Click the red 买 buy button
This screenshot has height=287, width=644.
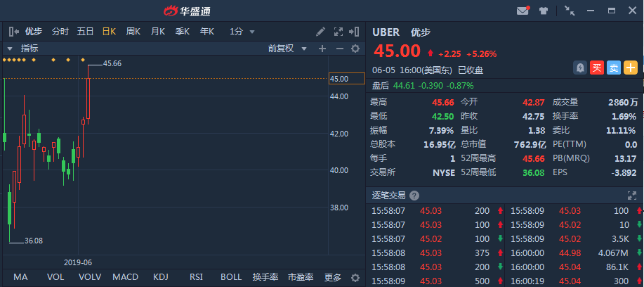(597, 68)
